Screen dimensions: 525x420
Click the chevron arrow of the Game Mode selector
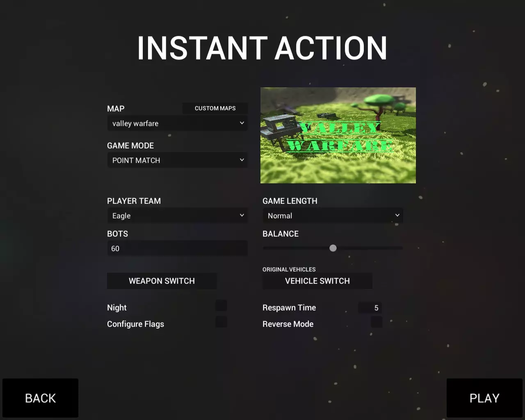click(242, 160)
